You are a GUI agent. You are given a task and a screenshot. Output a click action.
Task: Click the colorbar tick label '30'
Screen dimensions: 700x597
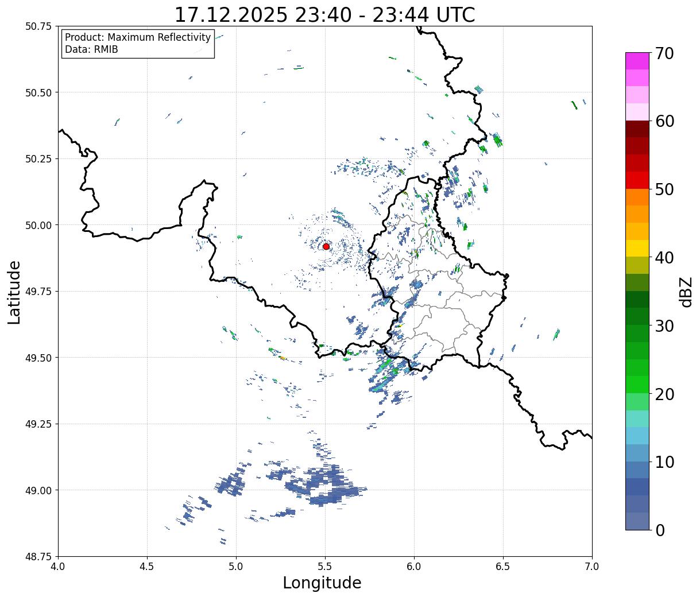664,325
